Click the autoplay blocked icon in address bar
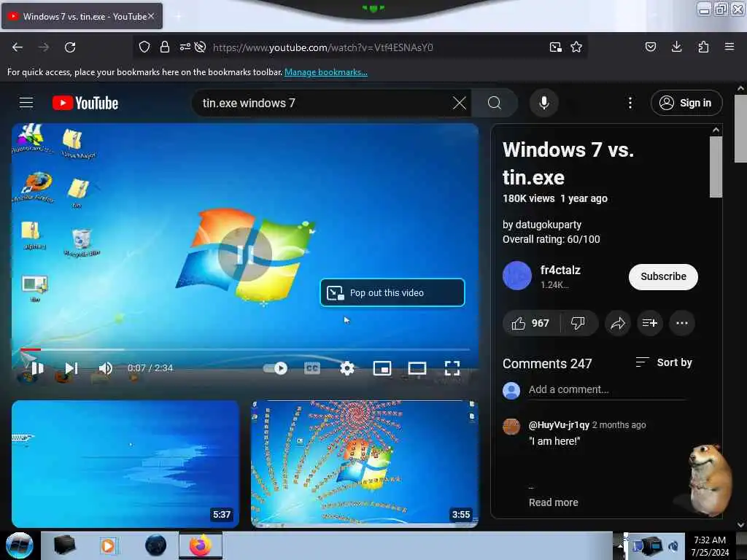 201,47
